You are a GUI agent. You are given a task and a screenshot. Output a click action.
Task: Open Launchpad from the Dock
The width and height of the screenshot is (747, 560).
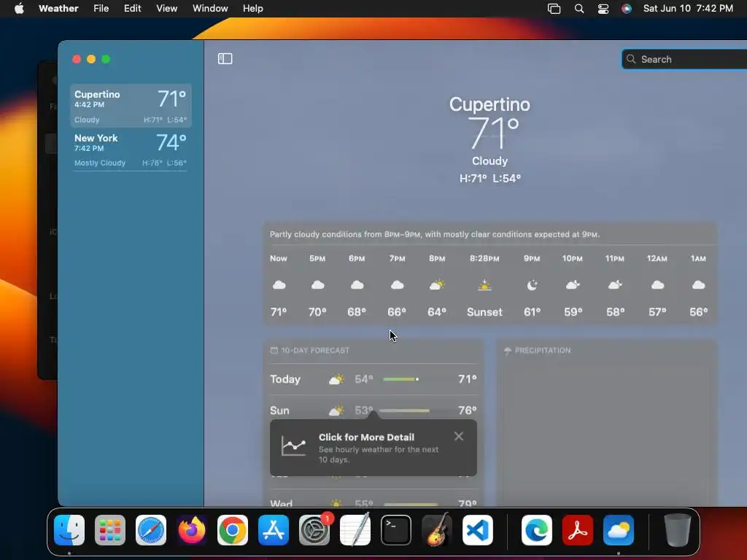click(x=110, y=530)
